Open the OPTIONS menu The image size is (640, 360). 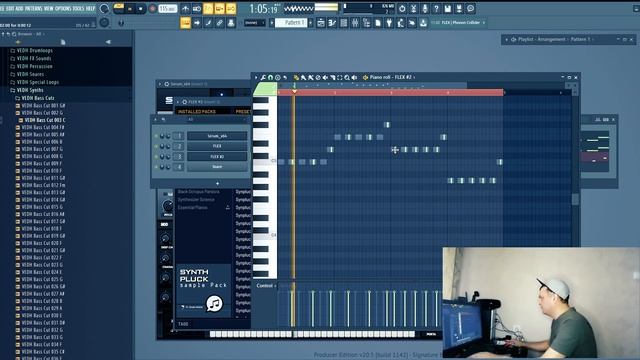click(63, 8)
